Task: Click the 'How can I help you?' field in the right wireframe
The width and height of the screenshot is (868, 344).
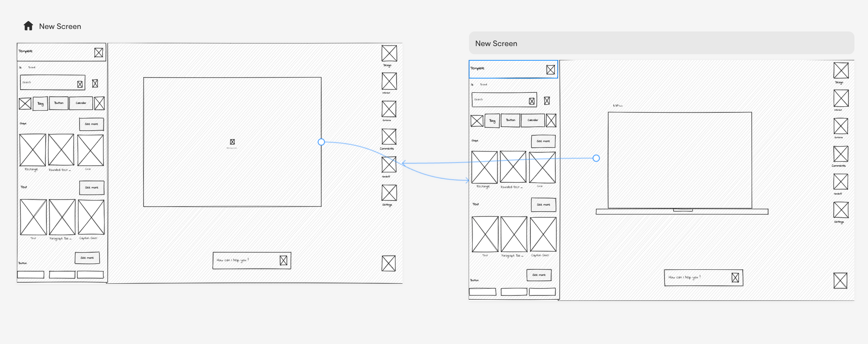Action: 697,278
